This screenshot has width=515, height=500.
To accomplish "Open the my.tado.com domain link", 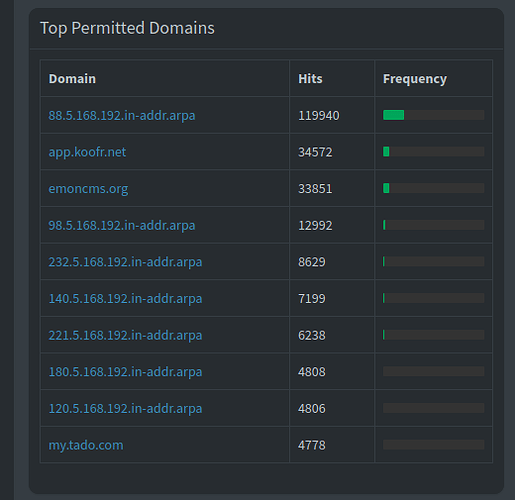I will coord(86,445).
